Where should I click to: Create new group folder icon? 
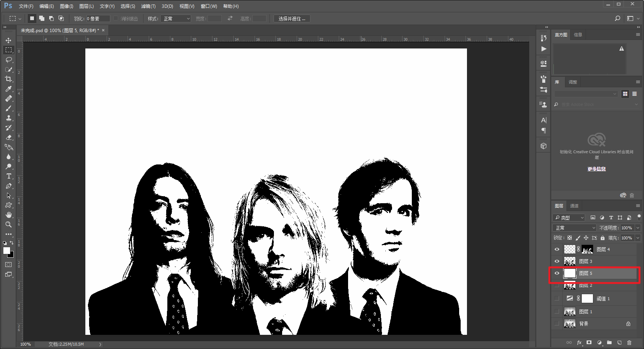[x=609, y=342]
